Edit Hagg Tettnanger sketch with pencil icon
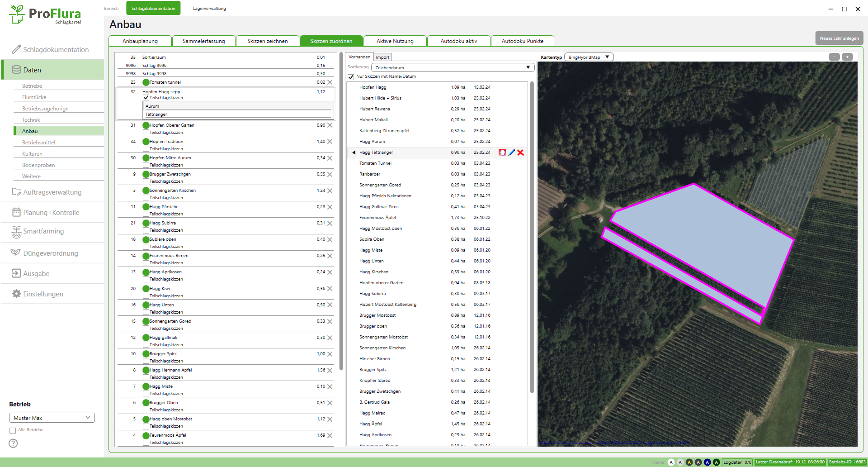This screenshot has width=868, height=467. pos(511,152)
